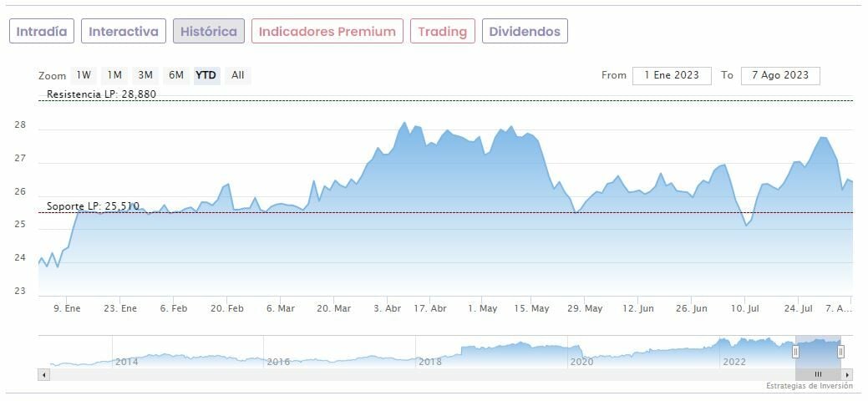Click the navigator left scroll arrow
This screenshot has height=401, width=868.
click(x=43, y=374)
